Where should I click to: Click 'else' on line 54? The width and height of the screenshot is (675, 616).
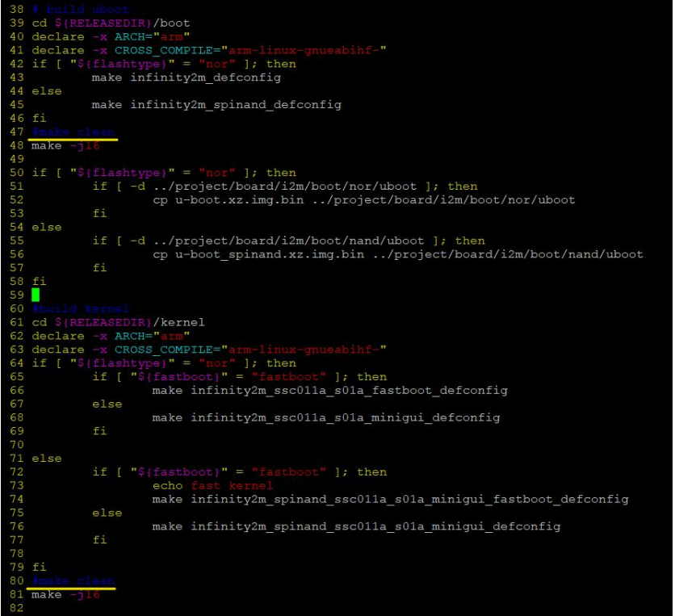(x=47, y=228)
